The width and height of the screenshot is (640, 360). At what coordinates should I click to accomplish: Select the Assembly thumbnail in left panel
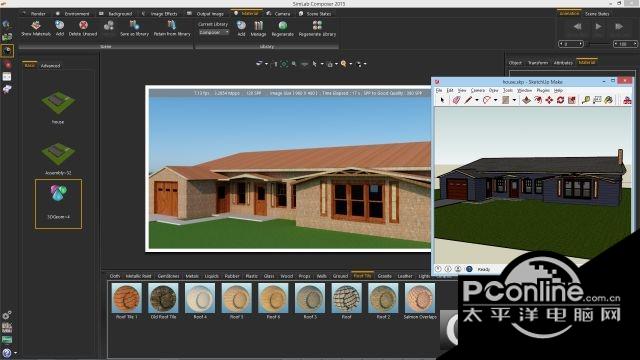[x=58, y=154]
